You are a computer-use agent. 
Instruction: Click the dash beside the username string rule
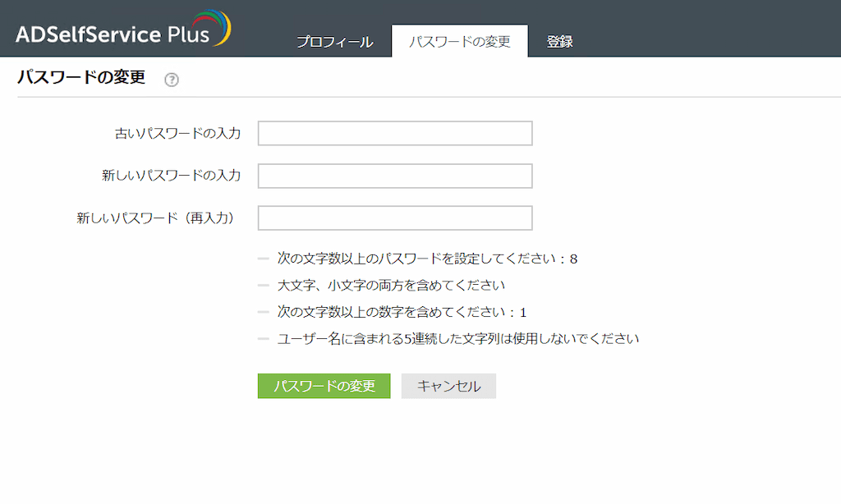[x=264, y=338]
